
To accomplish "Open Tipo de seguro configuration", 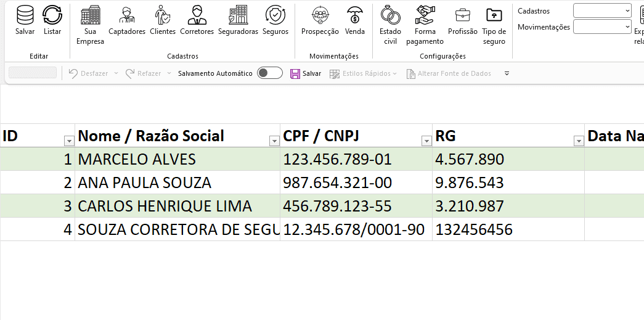I will 494,25.
